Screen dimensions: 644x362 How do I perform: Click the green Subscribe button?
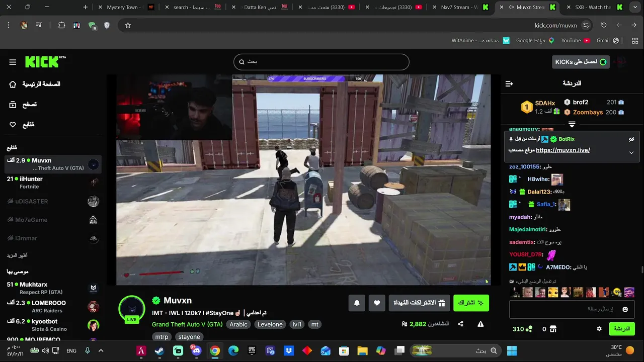point(471,303)
